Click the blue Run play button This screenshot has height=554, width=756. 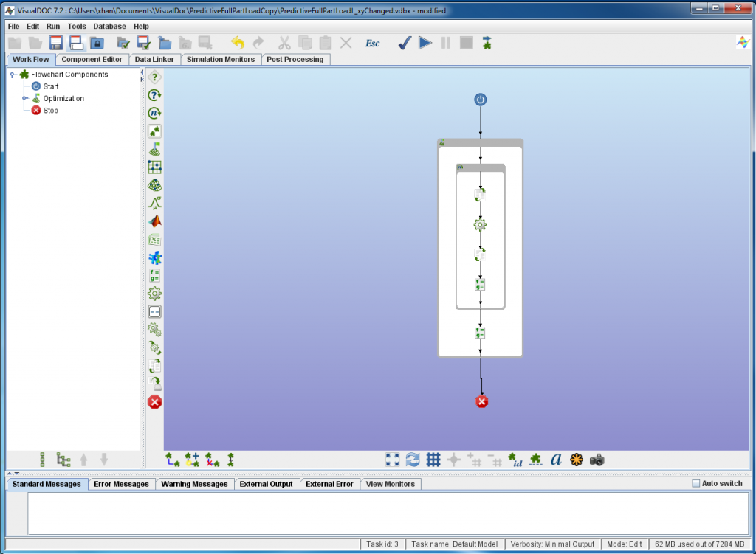click(425, 43)
